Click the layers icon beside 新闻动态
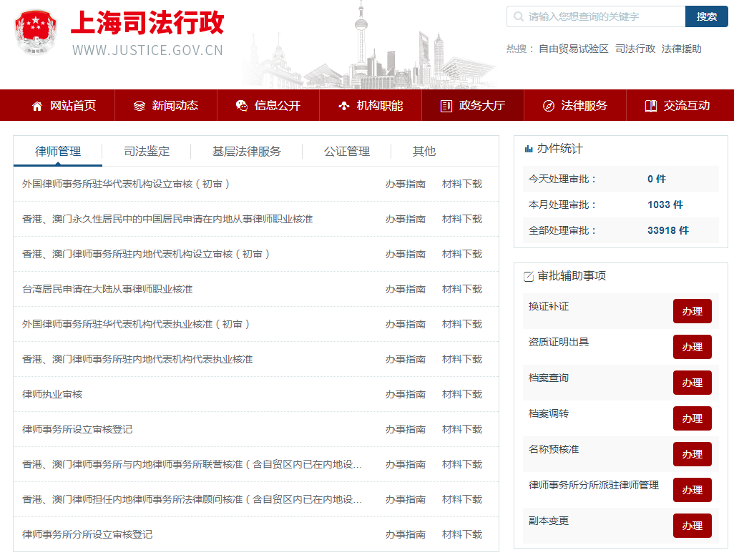The width and height of the screenshot is (734, 560). point(140,106)
